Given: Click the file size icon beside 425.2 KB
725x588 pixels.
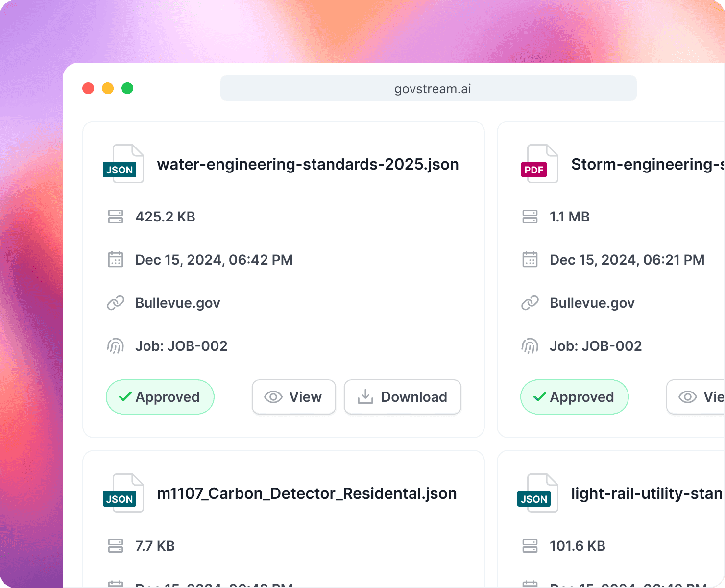Looking at the screenshot, I should coord(116,216).
